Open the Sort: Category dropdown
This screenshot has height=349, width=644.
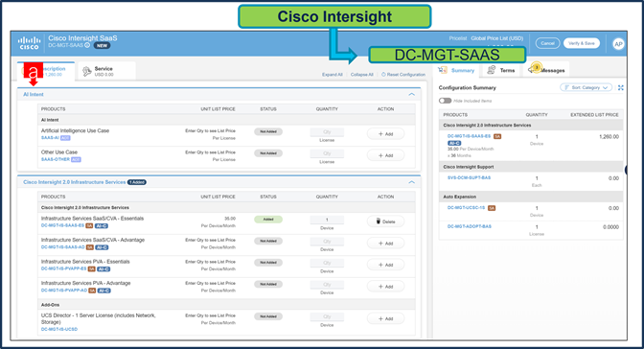586,87
